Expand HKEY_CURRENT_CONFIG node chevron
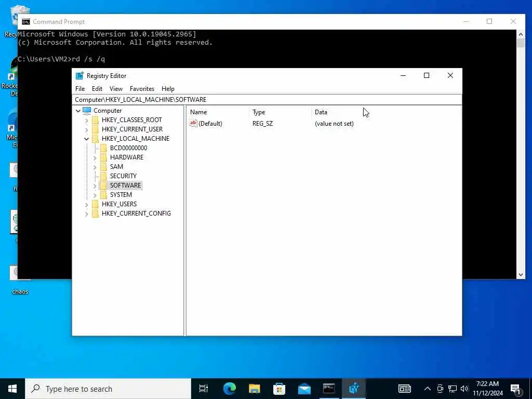Image resolution: width=532 pixels, height=399 pixels. [x=87, y=214]
